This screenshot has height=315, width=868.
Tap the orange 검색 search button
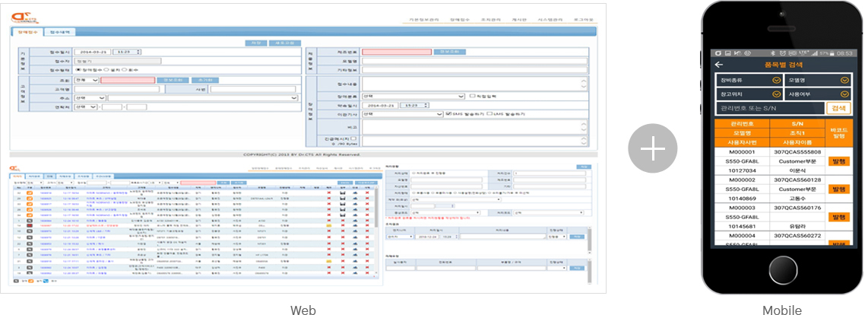(839, 109)
